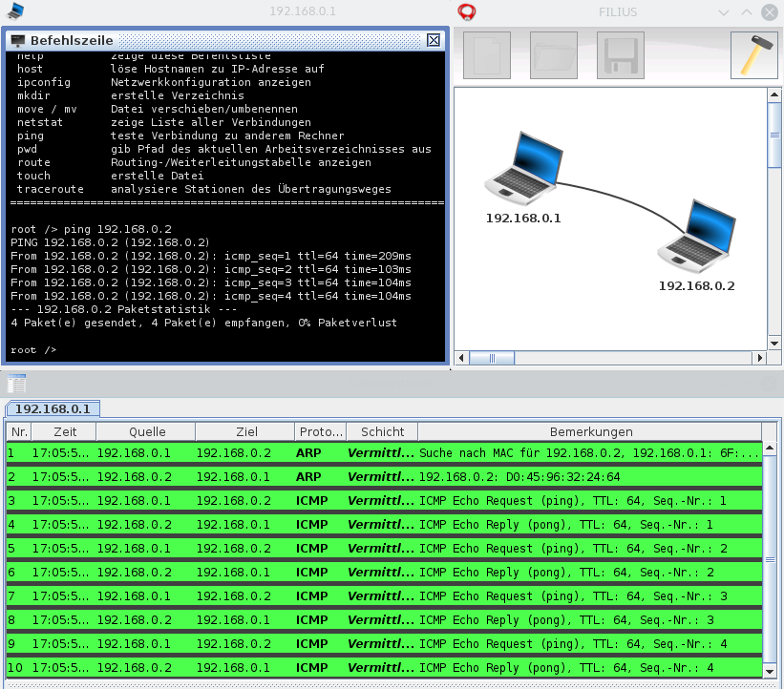Select packet row 10 ICMP Echo Reply
The height and width of the screenshot is (689, 784).
[x=382, y=667]
